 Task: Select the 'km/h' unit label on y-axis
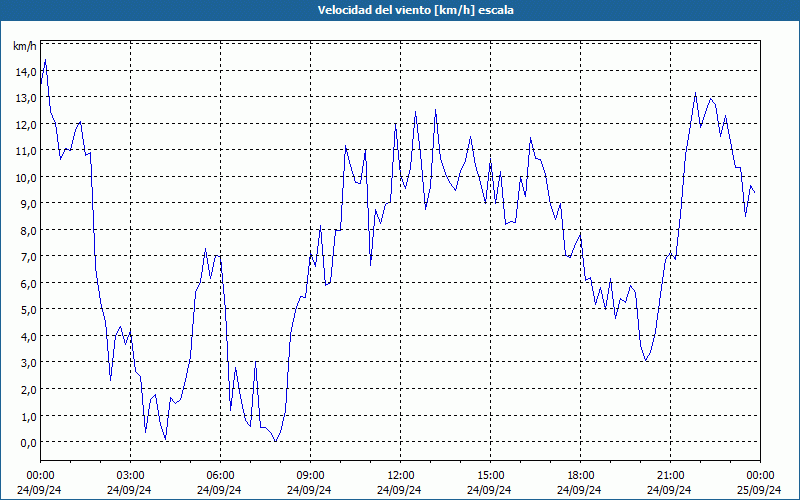coord(24,46)
